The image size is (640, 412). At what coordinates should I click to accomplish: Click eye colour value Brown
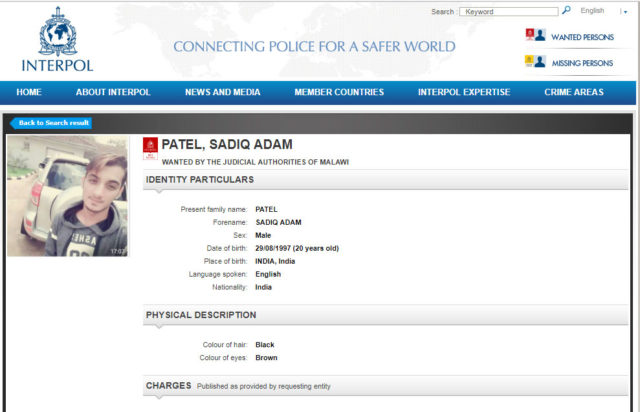266,358
